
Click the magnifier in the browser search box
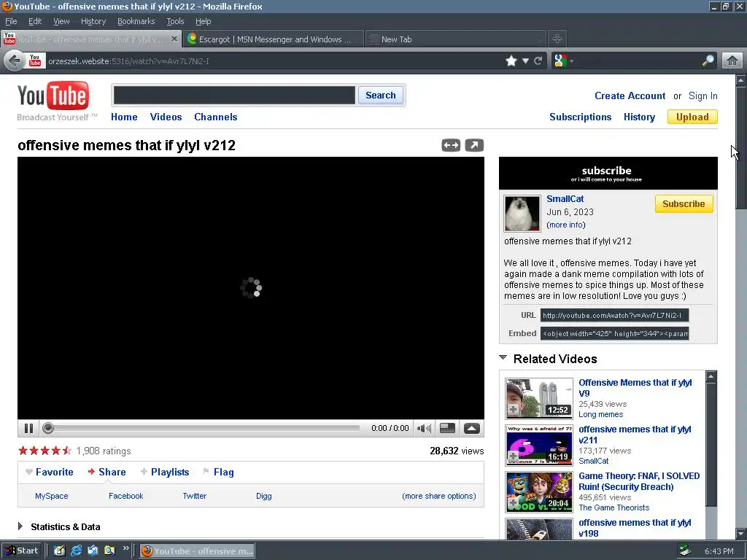point(708,61)
